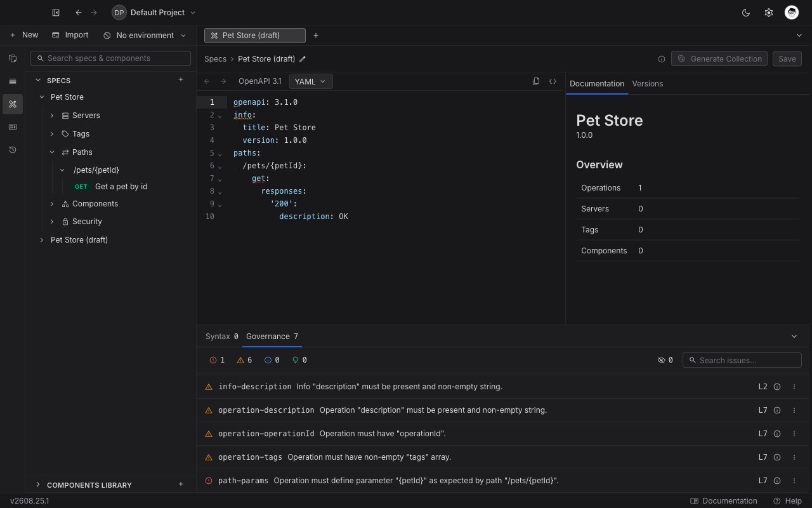Fold line 5 paths in editor

220,154
